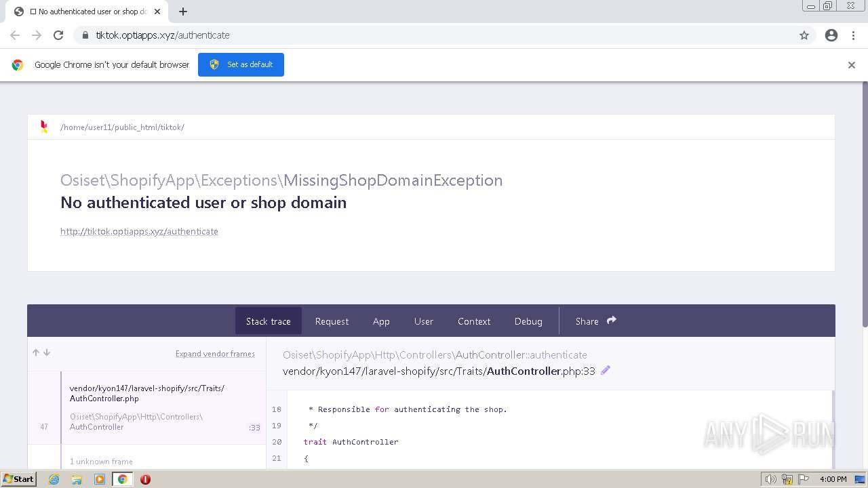
Task: Switch to the App tab
Action: point(381,321)
